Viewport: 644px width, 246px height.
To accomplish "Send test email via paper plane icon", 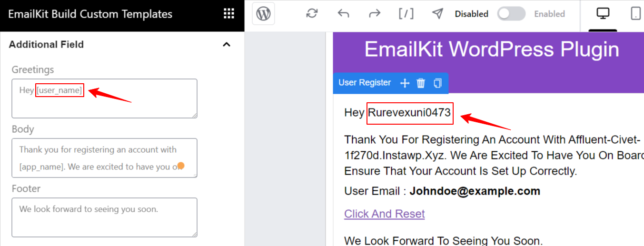I will coord(437,14).
